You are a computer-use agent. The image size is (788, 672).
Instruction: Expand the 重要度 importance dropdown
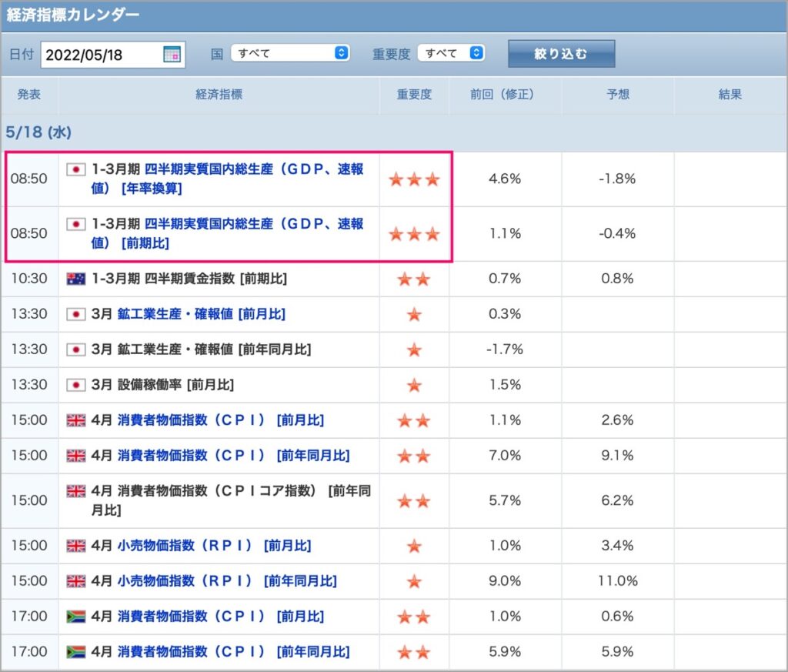point(451,53)
